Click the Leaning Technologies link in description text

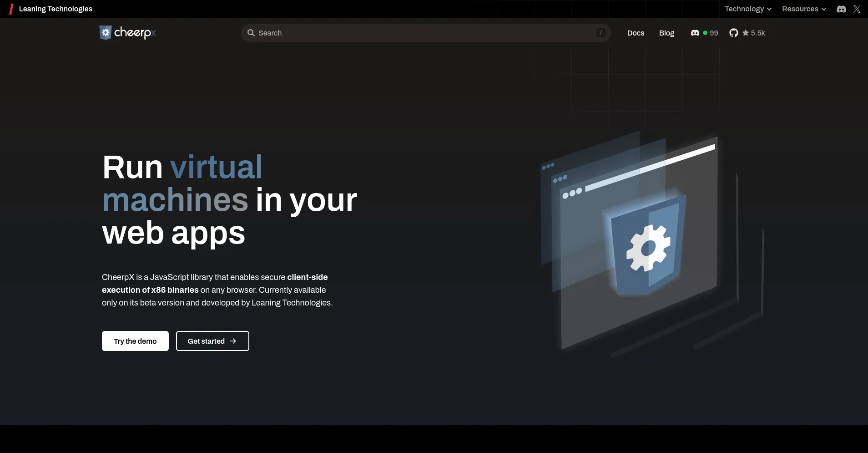coord(292,302)
